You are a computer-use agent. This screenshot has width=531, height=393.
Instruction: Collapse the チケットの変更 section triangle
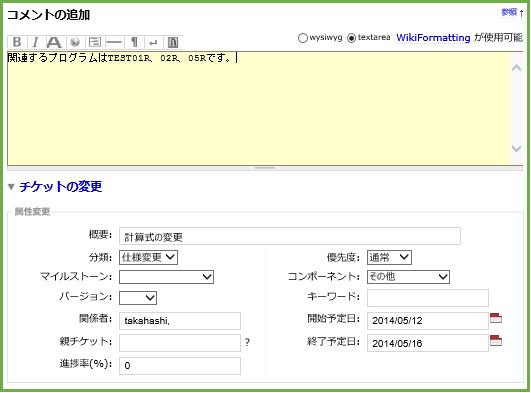click(x=11, y=187)
